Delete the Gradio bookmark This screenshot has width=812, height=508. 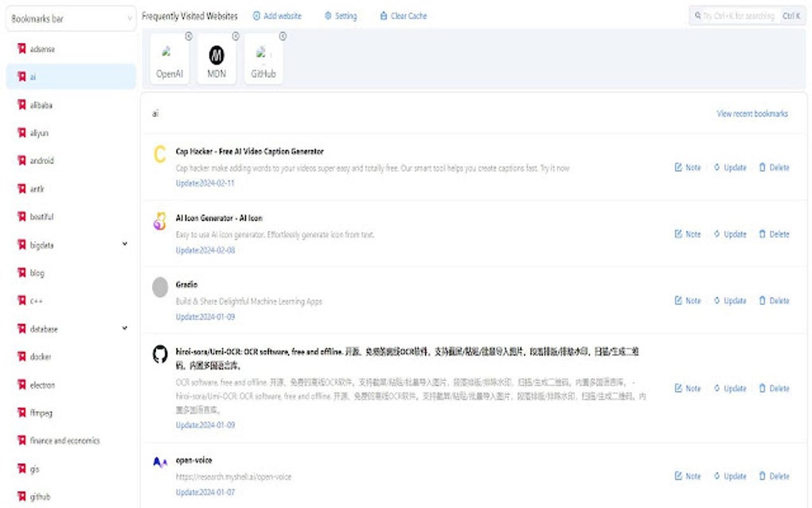point(775,300)
